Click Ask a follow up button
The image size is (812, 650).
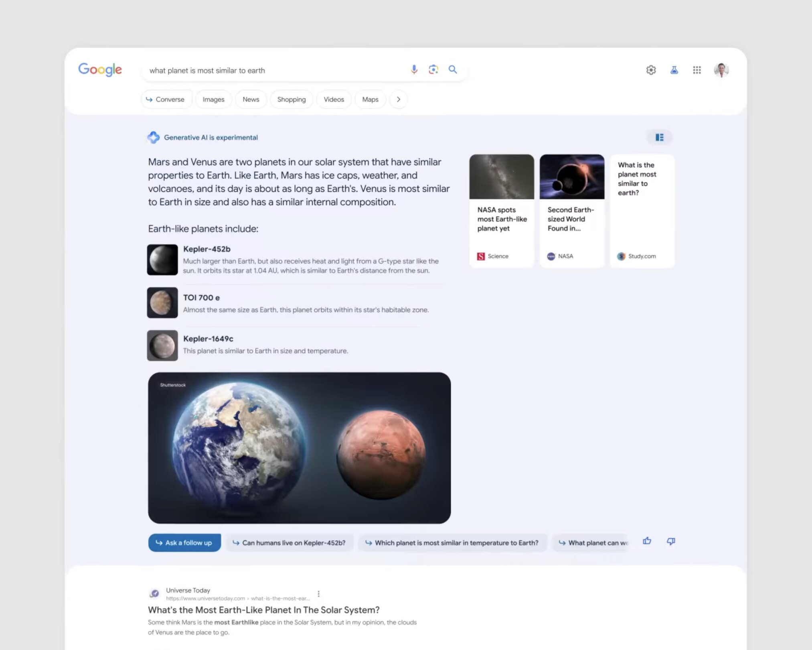coord(183,542)
